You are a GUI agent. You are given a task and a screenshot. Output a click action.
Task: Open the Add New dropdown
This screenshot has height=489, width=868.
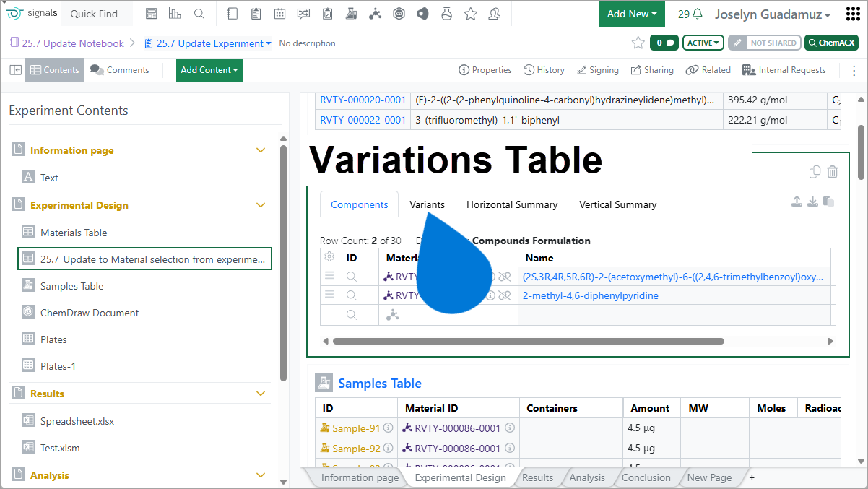click(x=632, y=14)
